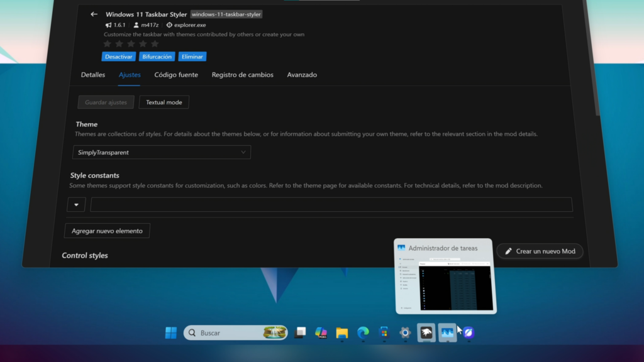
Task: Click the explorer.exe process label
Action: click(x=190, y=25)
